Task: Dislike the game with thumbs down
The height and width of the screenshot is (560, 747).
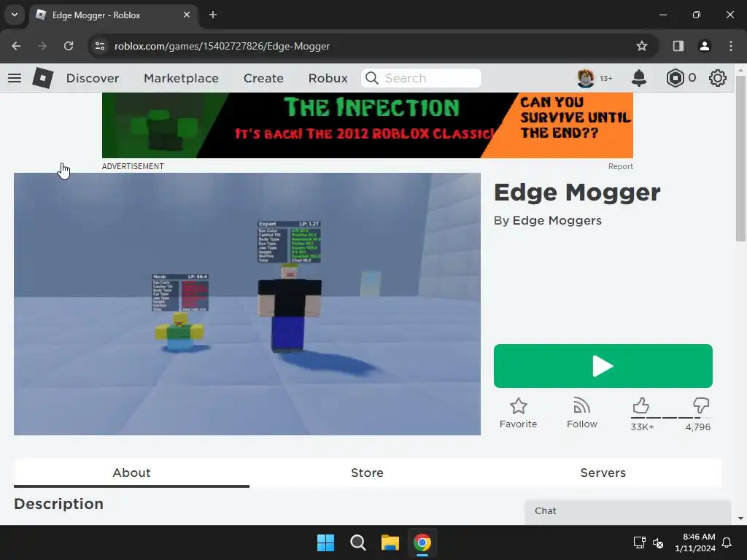Action: point(701,405)
